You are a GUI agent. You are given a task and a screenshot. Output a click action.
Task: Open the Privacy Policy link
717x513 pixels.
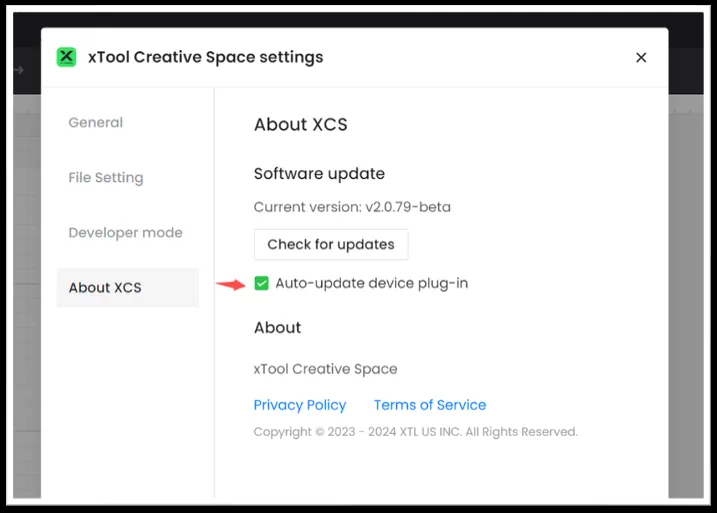point(300,405)
